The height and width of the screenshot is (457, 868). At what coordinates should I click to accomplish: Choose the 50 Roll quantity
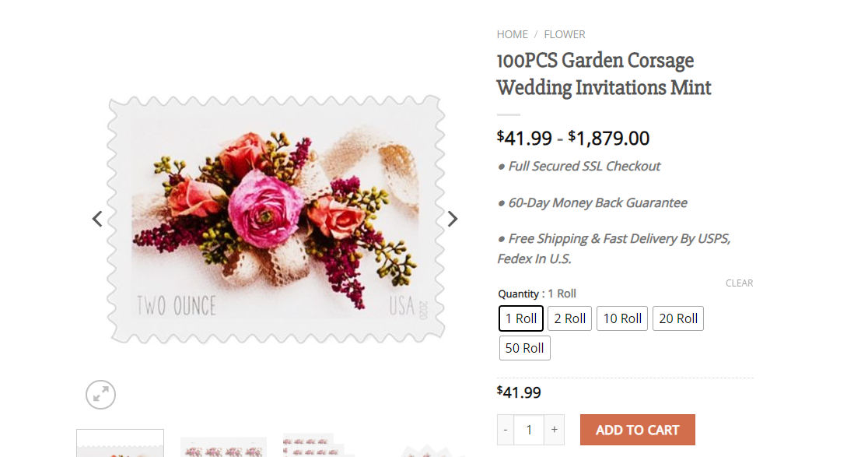click(524, 348)
